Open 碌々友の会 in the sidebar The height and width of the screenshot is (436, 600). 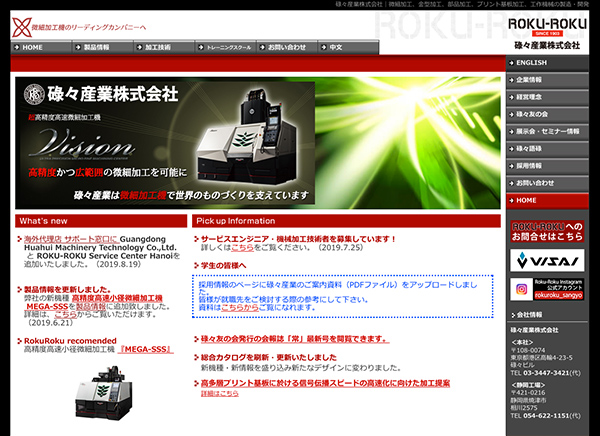pos(547,114)
